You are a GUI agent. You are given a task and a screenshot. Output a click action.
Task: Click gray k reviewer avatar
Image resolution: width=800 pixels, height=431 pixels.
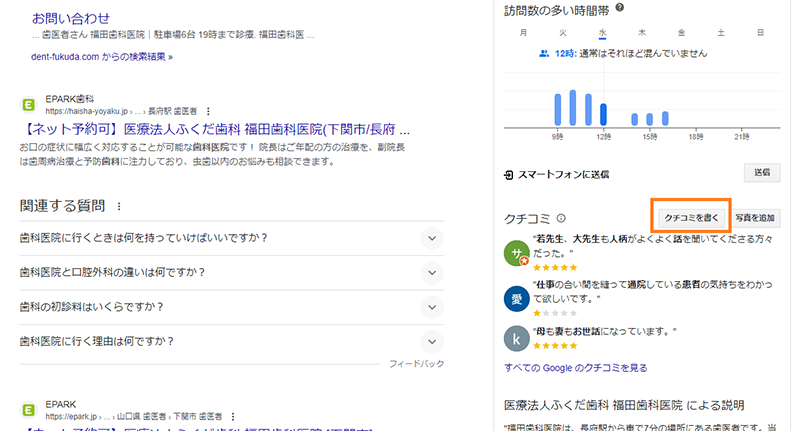point(516,339)
